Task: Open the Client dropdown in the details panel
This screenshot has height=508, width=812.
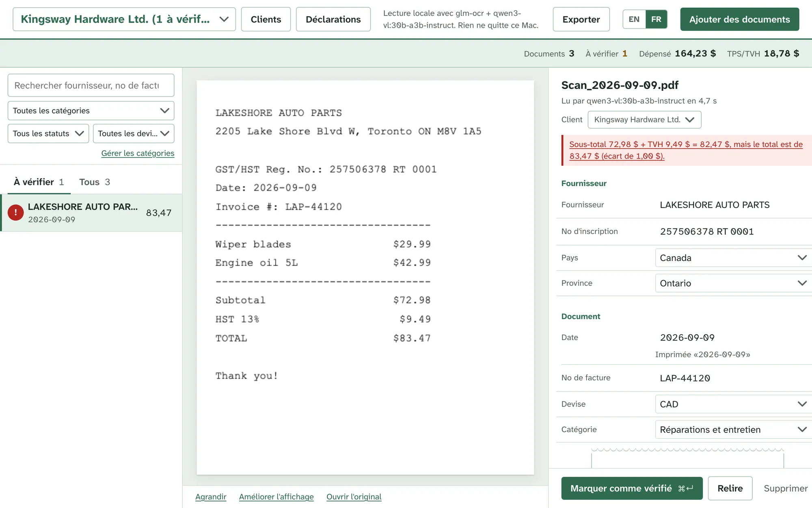Action: click(644, 119)
